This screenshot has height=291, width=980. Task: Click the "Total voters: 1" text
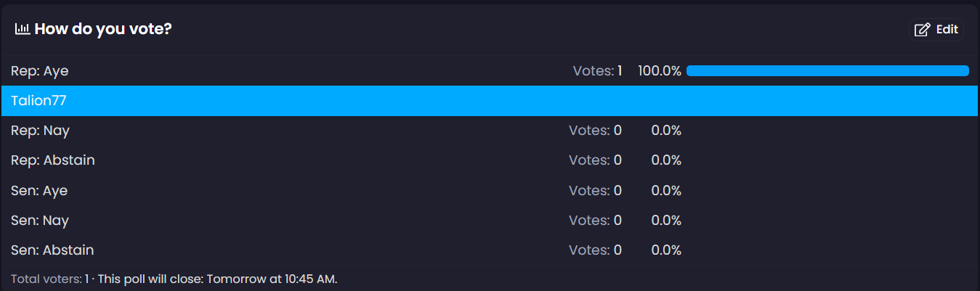point(49,279)
